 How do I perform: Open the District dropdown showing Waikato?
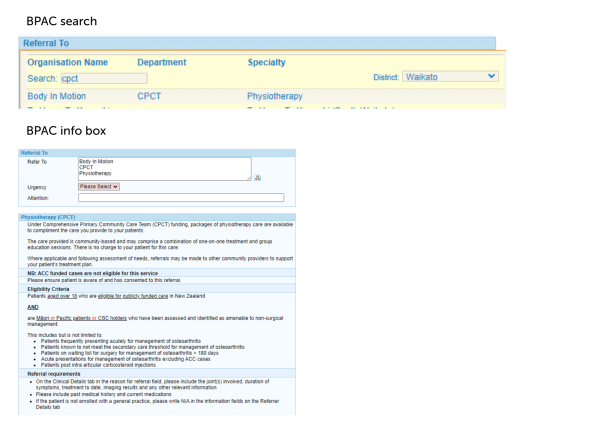[450, 76]
